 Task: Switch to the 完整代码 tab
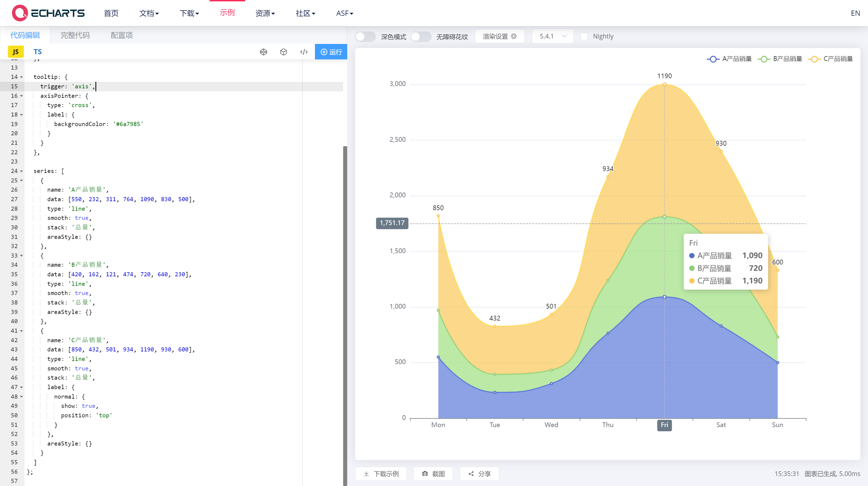point(75,35)
